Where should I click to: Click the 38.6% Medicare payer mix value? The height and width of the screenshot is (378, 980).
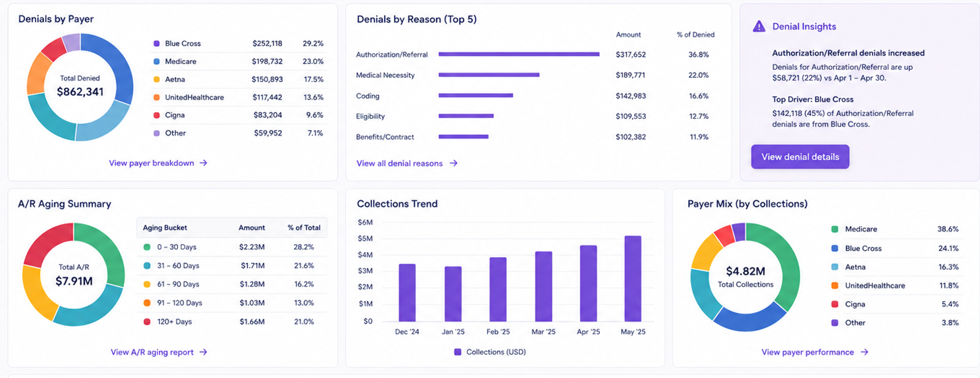948,229
